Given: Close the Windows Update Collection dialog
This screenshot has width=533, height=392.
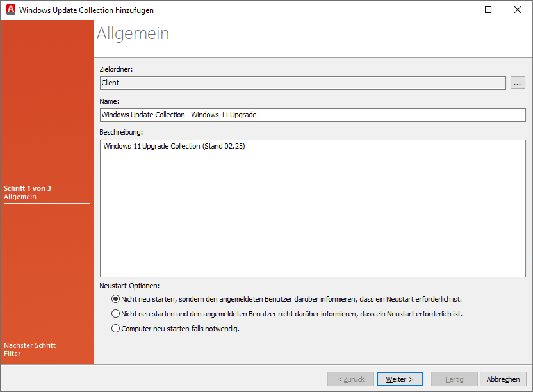Looking at the screenshot, I should pos(517,10).
